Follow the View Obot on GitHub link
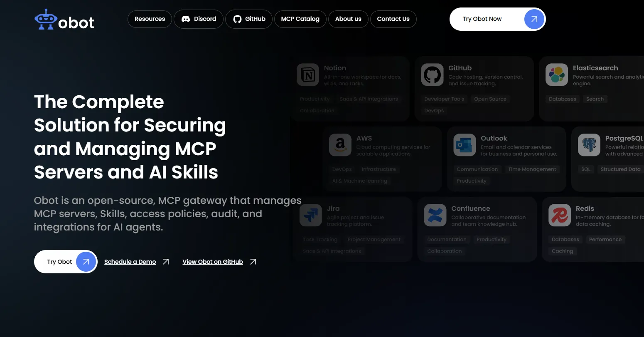644x337 pixels. pyautogui.click(x=213, y=262)
